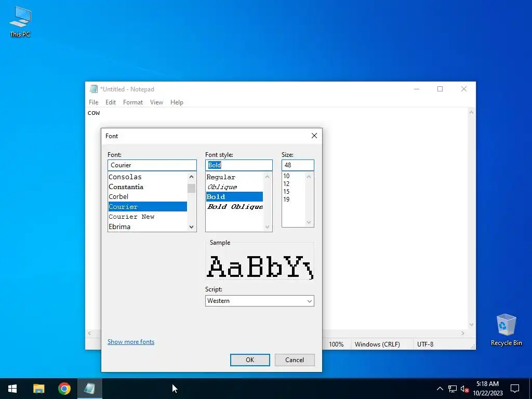Minimize the Notepad window
This screenshot has width=532, height=399.
tap(417, 89)
